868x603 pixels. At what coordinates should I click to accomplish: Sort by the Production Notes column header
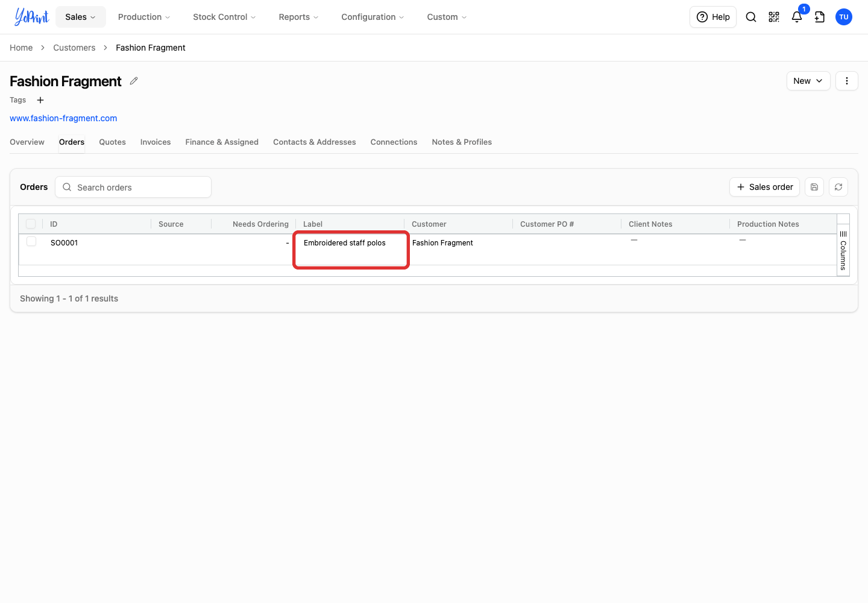(768, 224)
